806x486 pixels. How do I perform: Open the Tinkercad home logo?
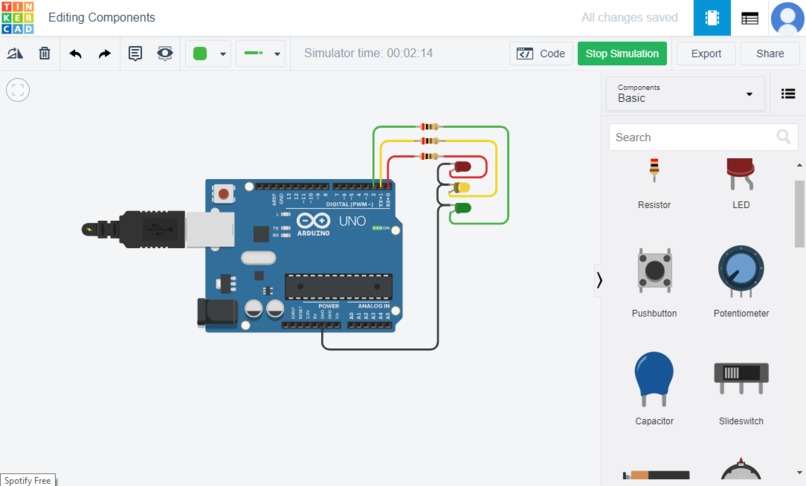[x=17, y=17]
